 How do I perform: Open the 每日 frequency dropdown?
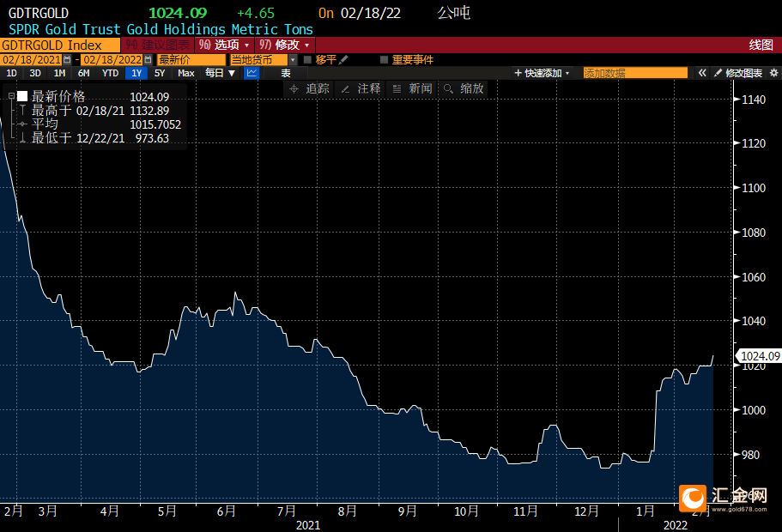[220, 73]
